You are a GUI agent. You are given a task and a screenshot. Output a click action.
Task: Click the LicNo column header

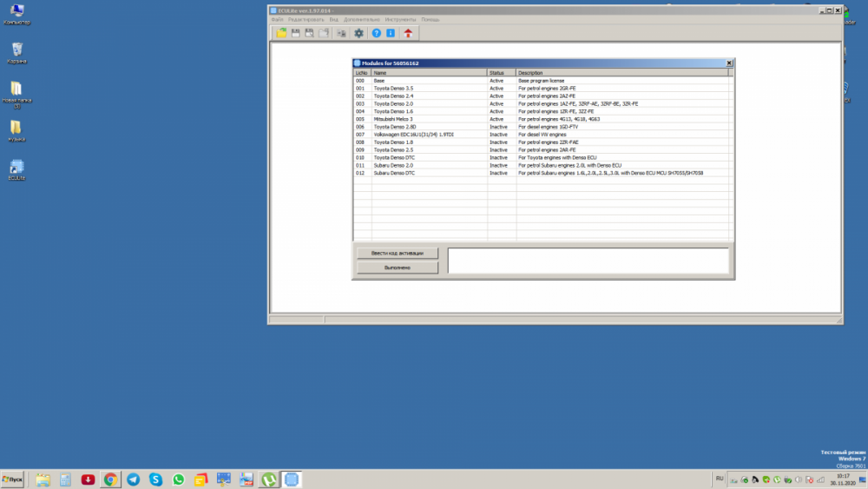[x=362, y=73]
